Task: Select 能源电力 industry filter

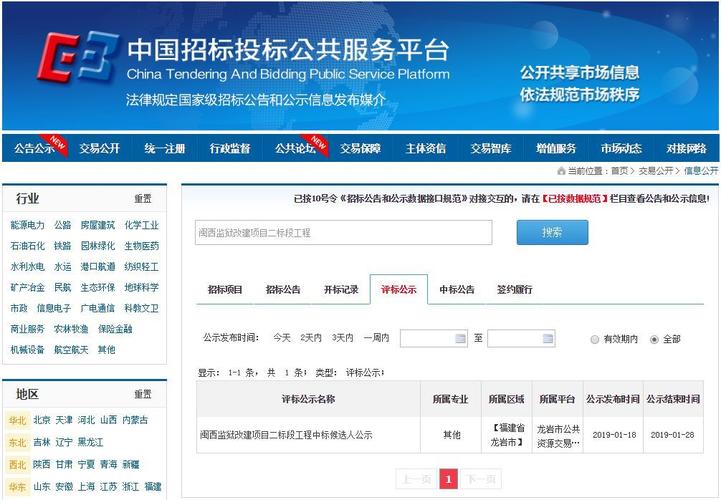Action: tap(28, 225)
